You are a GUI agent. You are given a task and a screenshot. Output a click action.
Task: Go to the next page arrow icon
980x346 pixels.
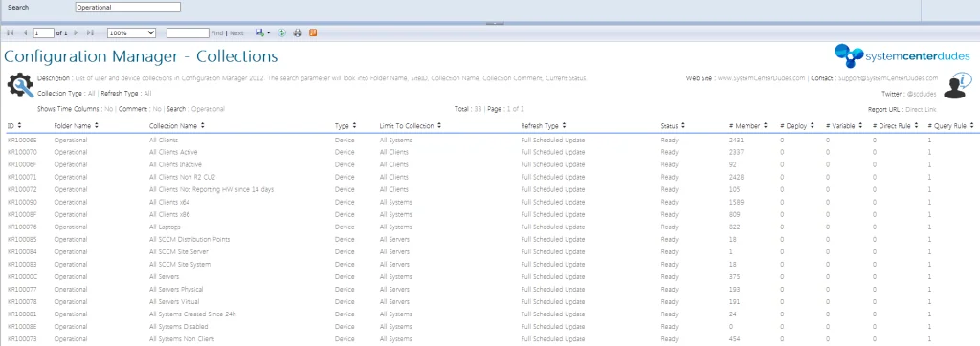click(x=76, y=32)
